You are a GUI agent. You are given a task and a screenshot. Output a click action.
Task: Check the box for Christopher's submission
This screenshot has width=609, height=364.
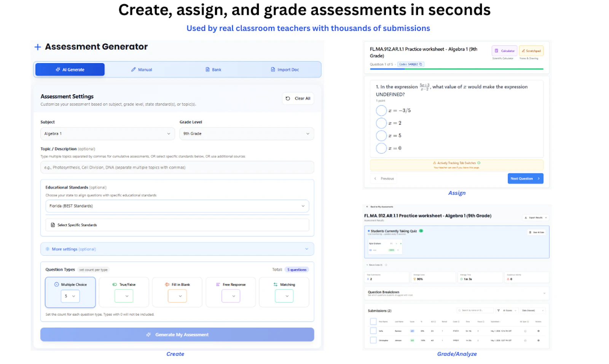click(x=373, y=340)
